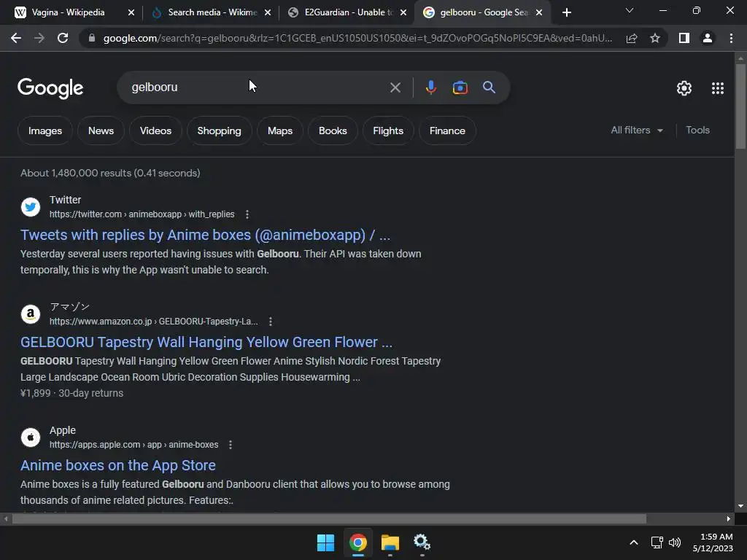Close the Vagina - Wikipedia tab
Image resolution: width=747 pixels, height=560 pixels.
coord(131,12)
